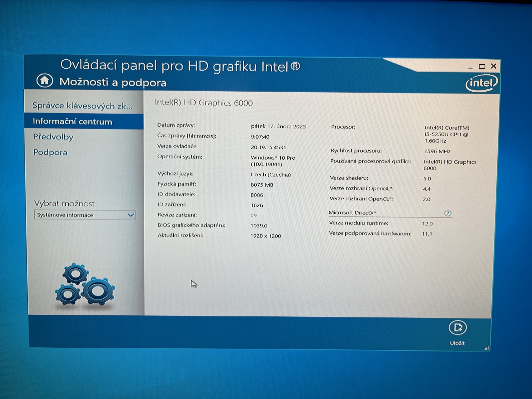This screenshot has height=399, width=532.
Task: Click the Home icon in header
Action: tap(44, 80)
